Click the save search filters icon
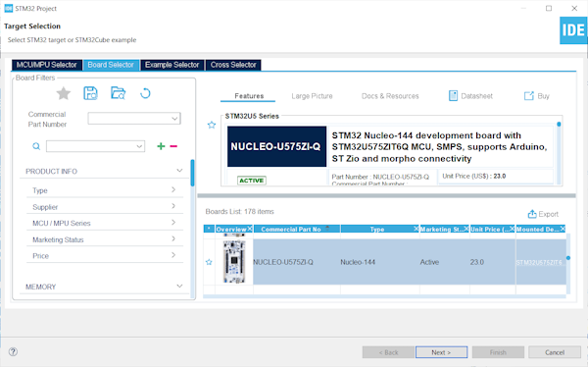Screen dimensions: 588x367 click(90, 93)
